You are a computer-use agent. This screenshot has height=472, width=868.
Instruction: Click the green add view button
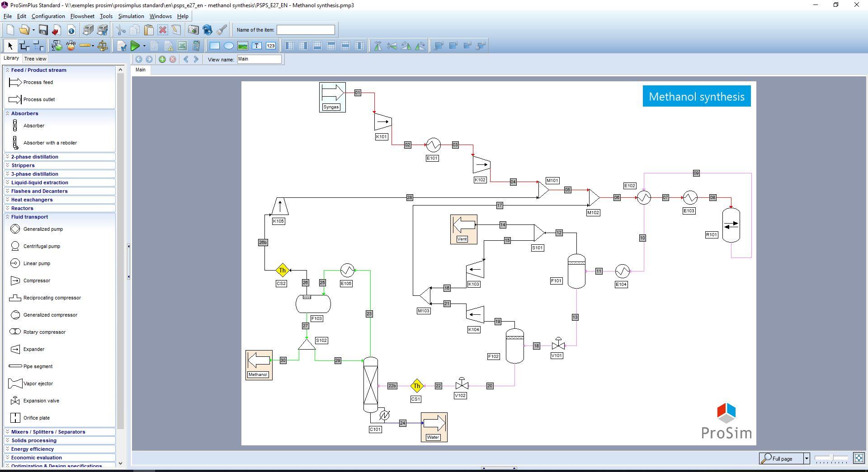(x=162, y=59)
